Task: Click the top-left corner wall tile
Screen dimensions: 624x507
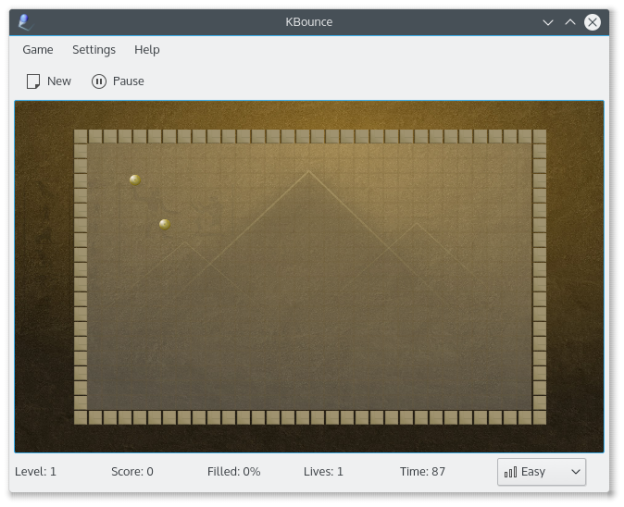Action: 81,136
